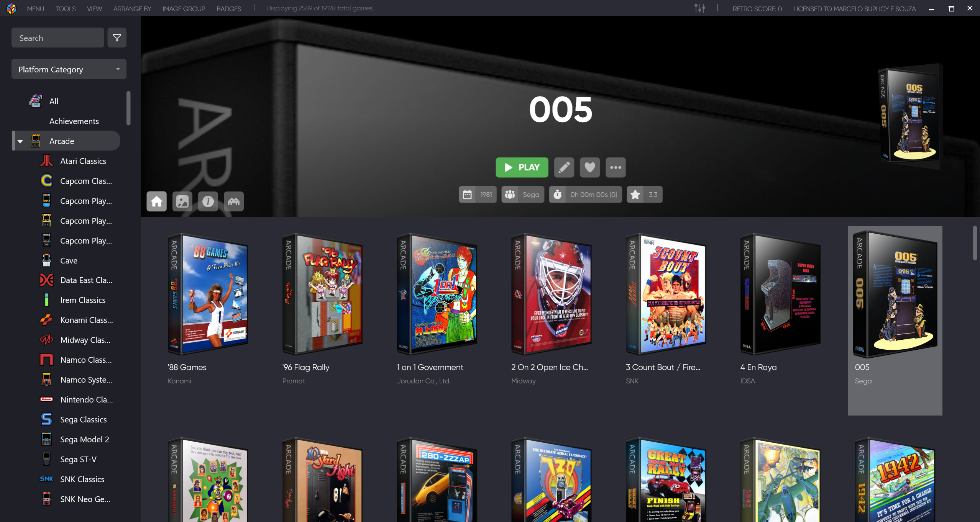Select the 10-Yard Fight box art
This screenshot has width=980, height=522.
pyautogui.click(x=322, y=480)
